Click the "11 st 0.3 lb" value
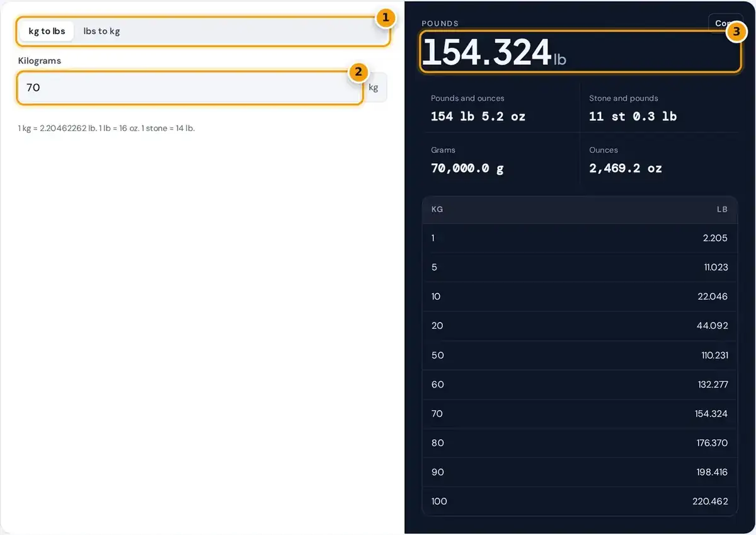 click(x=633, y=117)
